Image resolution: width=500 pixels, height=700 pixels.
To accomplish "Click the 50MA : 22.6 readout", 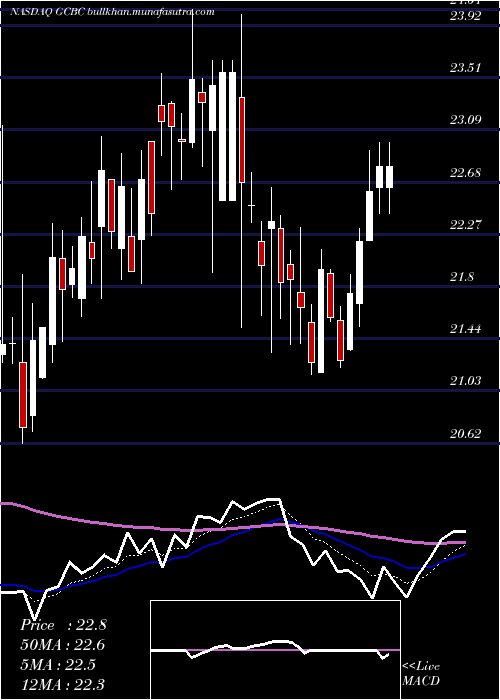I will point(63,645).
